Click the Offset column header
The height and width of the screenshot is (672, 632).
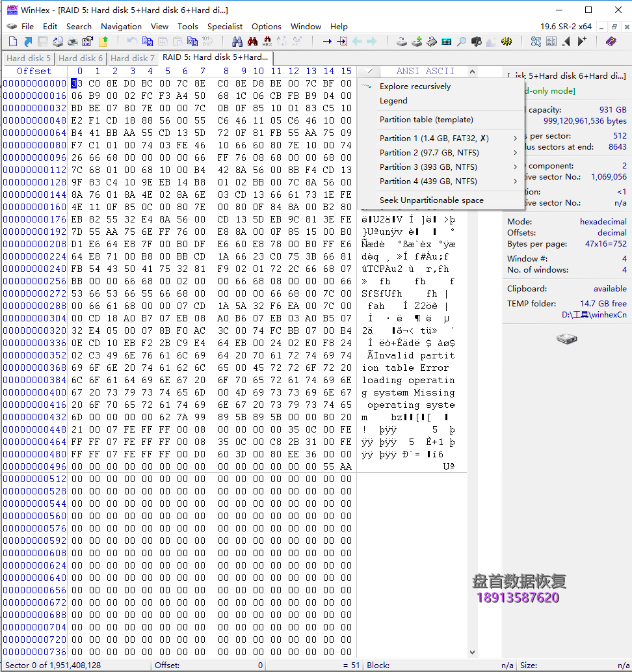(34, 71)
